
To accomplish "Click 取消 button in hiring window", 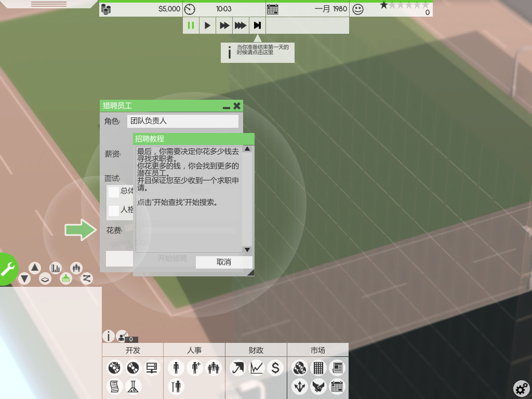I will [x=224, y=262].
